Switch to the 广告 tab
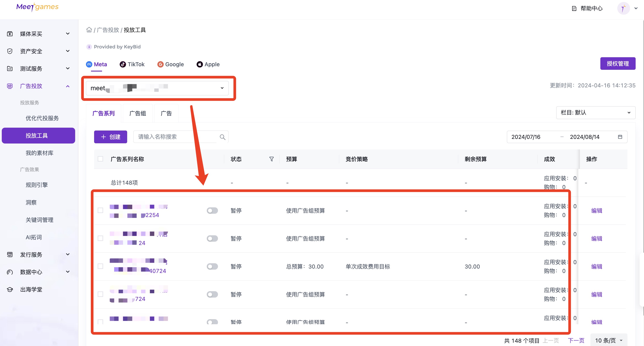 [166, 114]
